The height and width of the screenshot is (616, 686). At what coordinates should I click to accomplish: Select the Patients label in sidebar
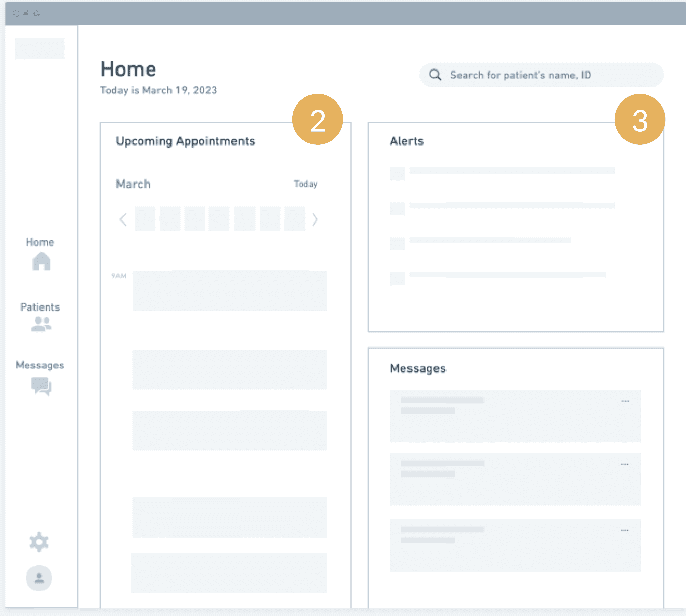pyautogui.click(x=40, y=307)
